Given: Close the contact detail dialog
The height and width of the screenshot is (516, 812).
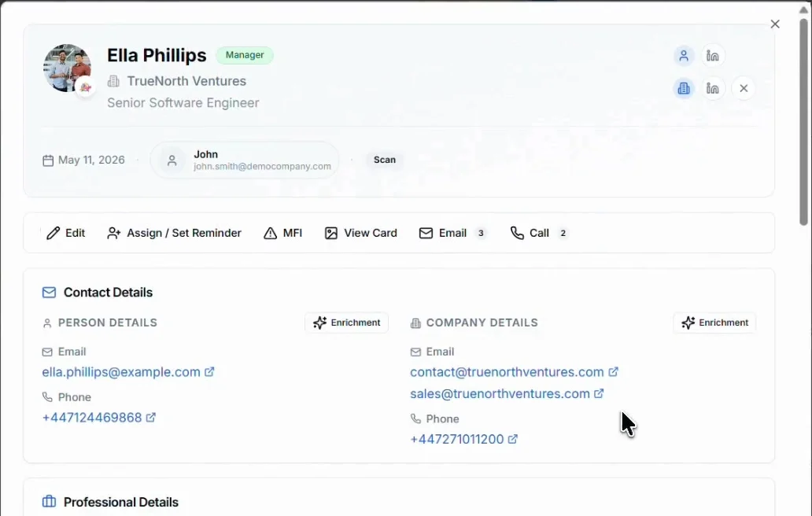Looking at the screenshot, I should point(775,24).
